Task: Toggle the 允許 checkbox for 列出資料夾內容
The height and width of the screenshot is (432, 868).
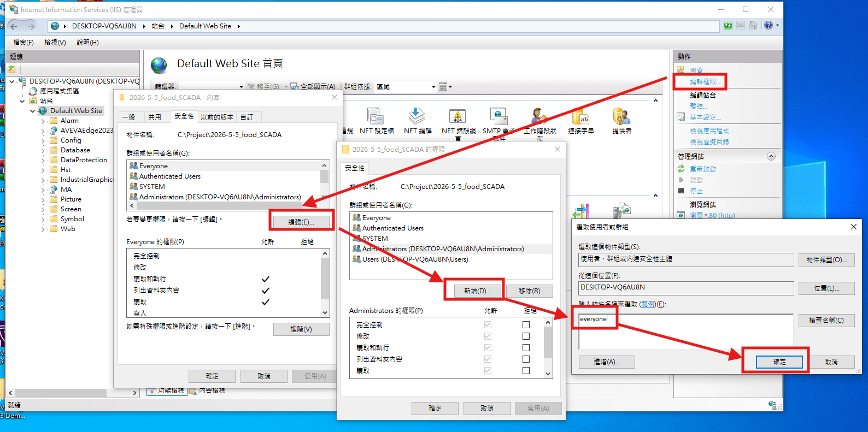Action: click(488, 359)
